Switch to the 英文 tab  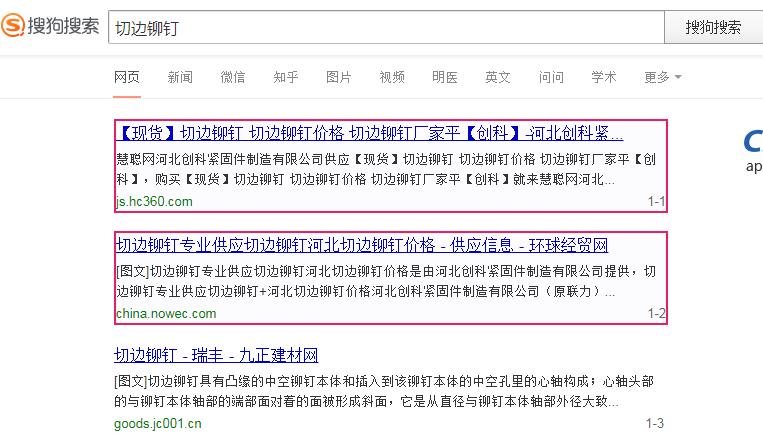[498, 77]
